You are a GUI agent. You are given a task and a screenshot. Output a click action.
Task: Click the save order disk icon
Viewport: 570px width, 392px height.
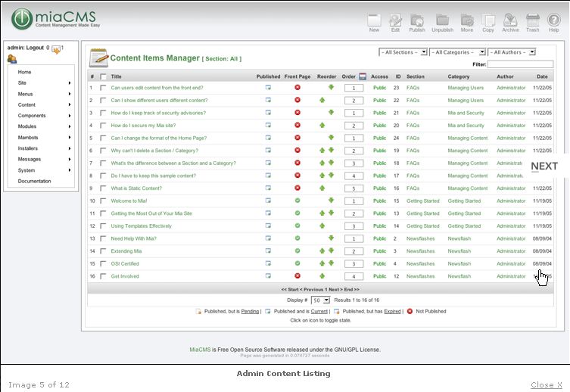[363, 76]
